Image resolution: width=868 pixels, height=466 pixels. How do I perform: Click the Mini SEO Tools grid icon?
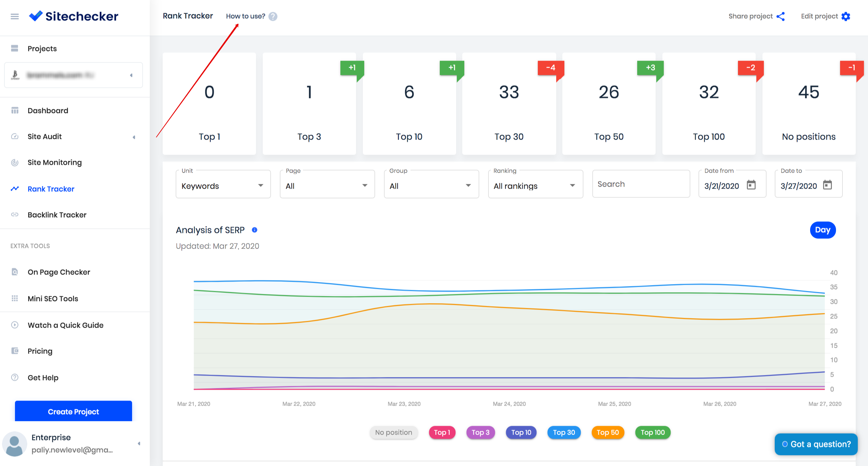coord(15,298)
